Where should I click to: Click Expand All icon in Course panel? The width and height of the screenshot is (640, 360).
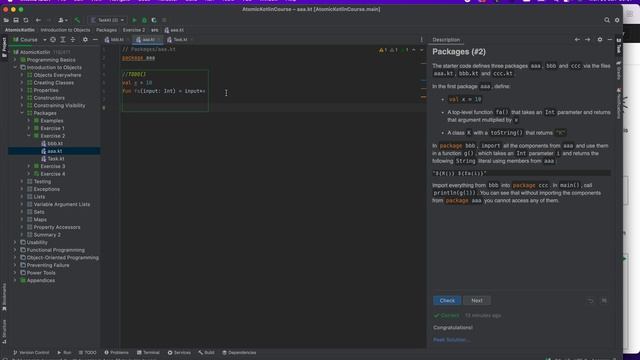[63, 40]
